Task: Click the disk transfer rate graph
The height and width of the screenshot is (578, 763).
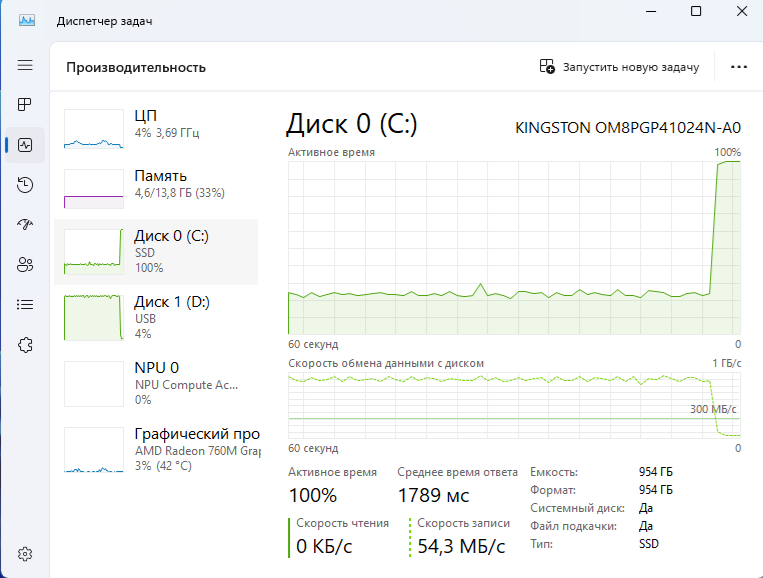Action: tap(514, 404)
